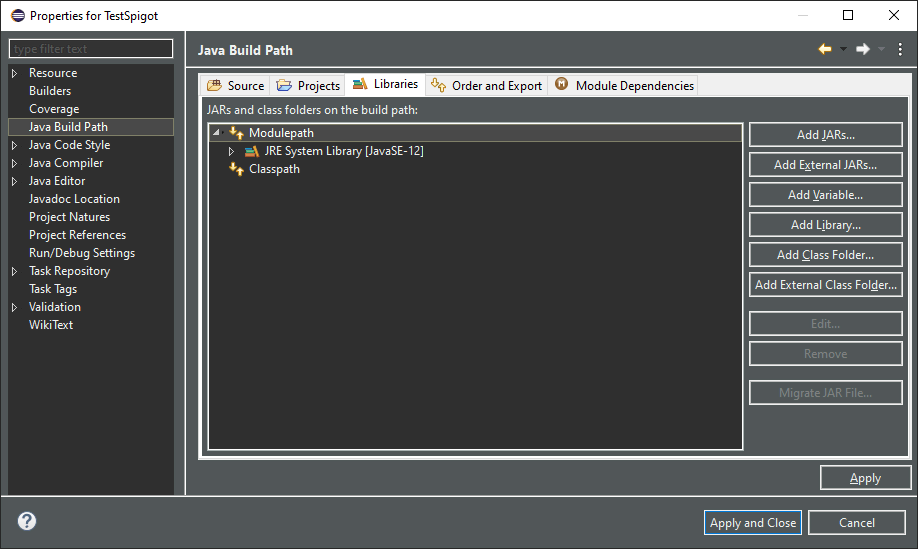Maximize the Properties dialog window
Screen dimensions: 918x549
(848, 15)
